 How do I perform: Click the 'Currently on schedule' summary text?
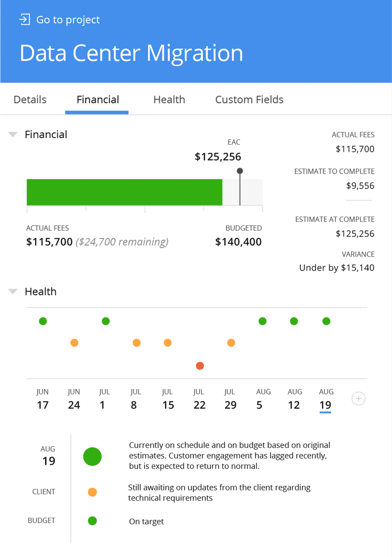click(230, 456)
